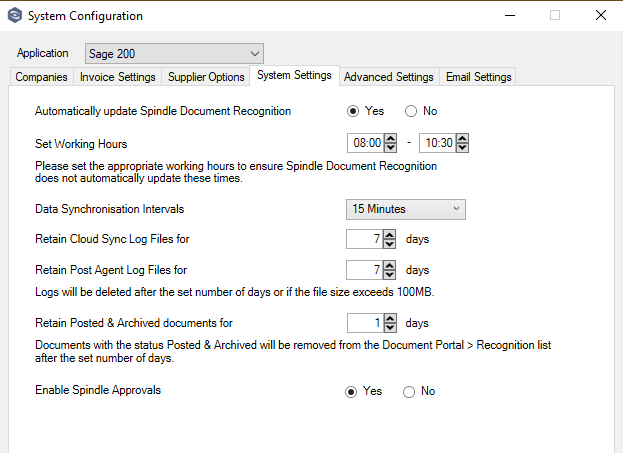Screen dimensions: 623x453
Task: Minimize the System Configuration window
Action: click(x=510, y=15)
